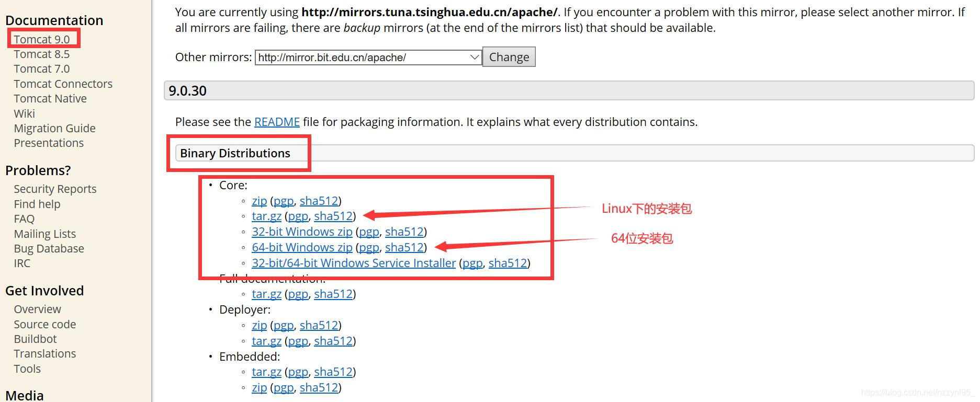Expand the Other mirrors dropdown
980x402 pixels.
[368, 57]
